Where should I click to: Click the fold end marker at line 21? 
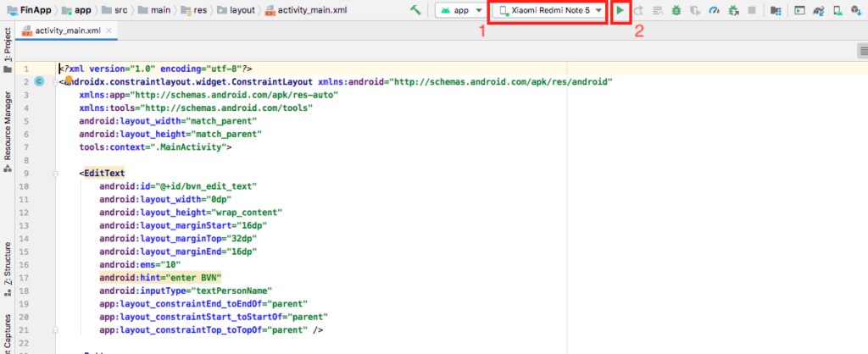55,330
